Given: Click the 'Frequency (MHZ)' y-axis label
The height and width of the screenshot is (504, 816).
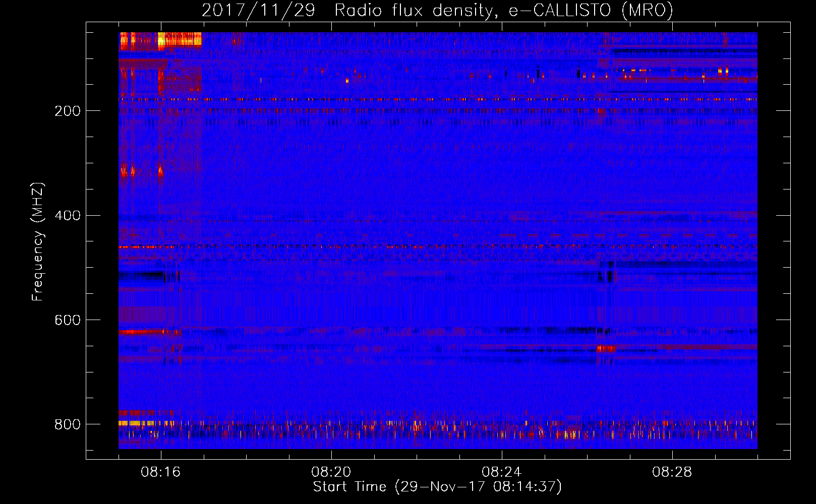Looking at the screenshot, I should pyautogui.click(x=38, y=241).
